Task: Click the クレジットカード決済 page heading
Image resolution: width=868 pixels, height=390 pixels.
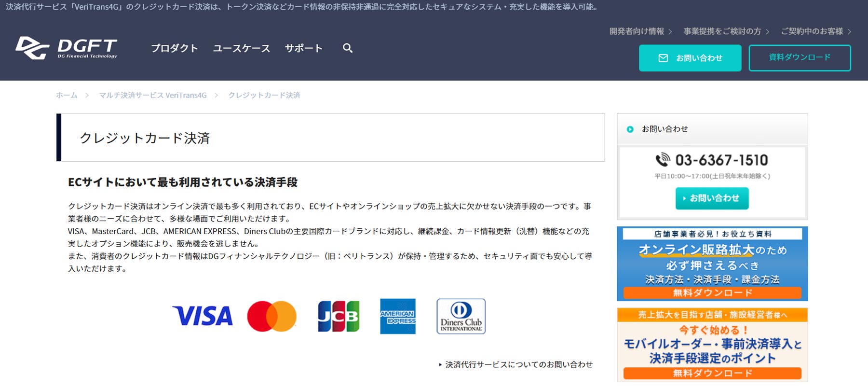Action: point(145,138)
